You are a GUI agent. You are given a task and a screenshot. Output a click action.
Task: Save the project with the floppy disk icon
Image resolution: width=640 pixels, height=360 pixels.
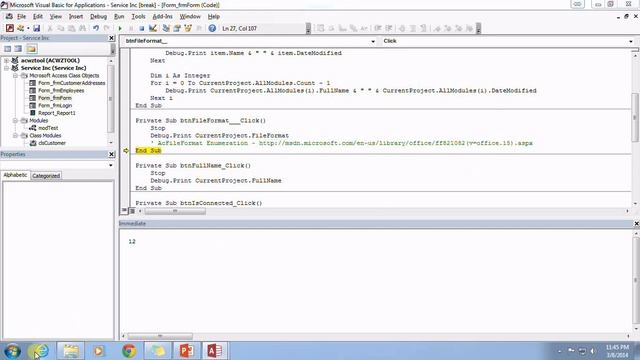click(x=37, y=28)
